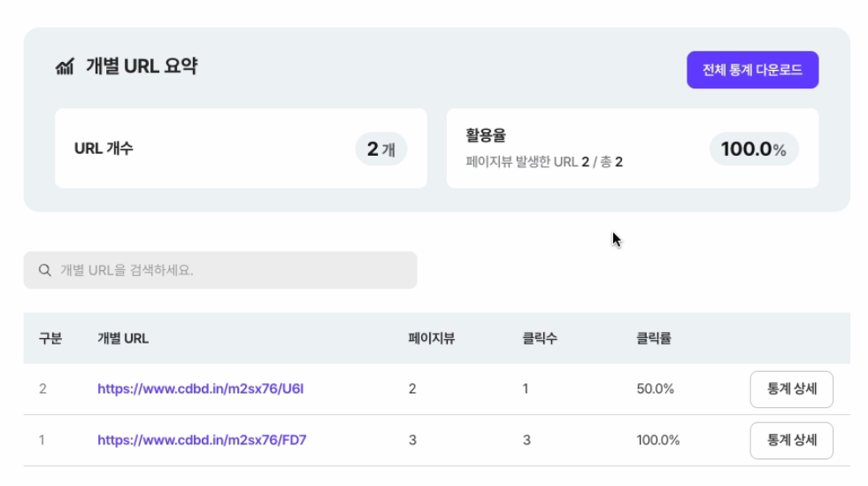Image resolution: width=868 pixels, height=486 pixels.
Task: Click the 개별 URL column header
Action: point(123,338)
